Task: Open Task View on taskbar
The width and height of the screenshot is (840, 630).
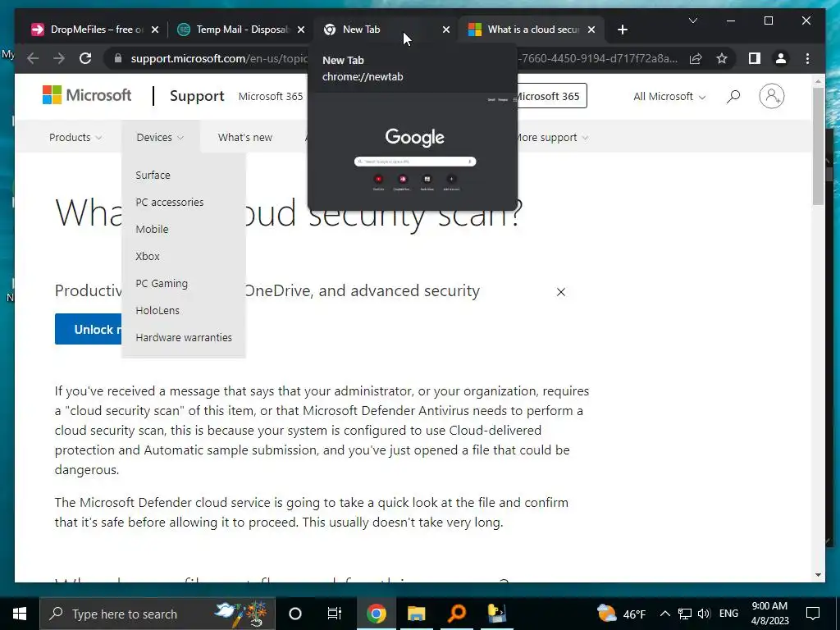Action: tap(335, 614)
